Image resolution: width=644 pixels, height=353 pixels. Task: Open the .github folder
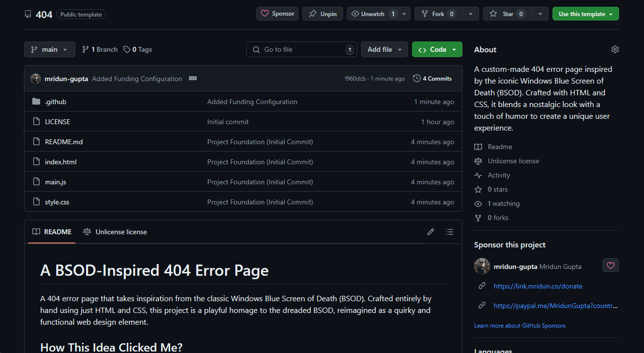(55, 102)
